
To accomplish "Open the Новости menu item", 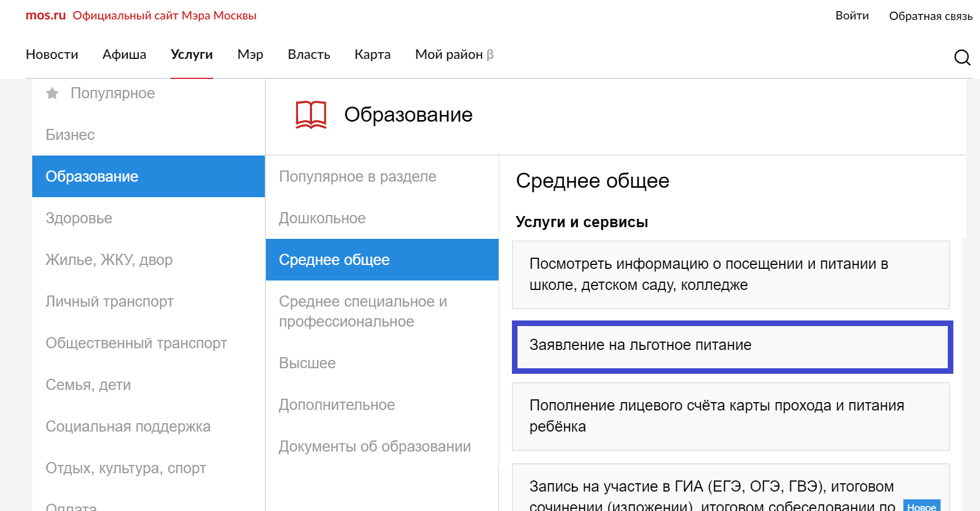I will point(52,54).
